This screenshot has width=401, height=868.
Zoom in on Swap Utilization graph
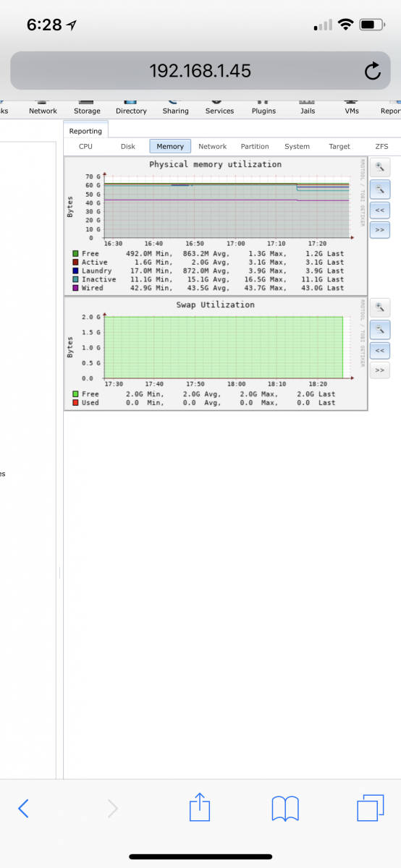click(379, 307)
